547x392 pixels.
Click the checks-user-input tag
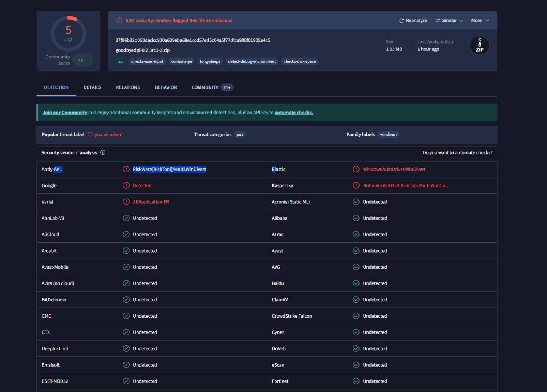(x=147, y=61)
